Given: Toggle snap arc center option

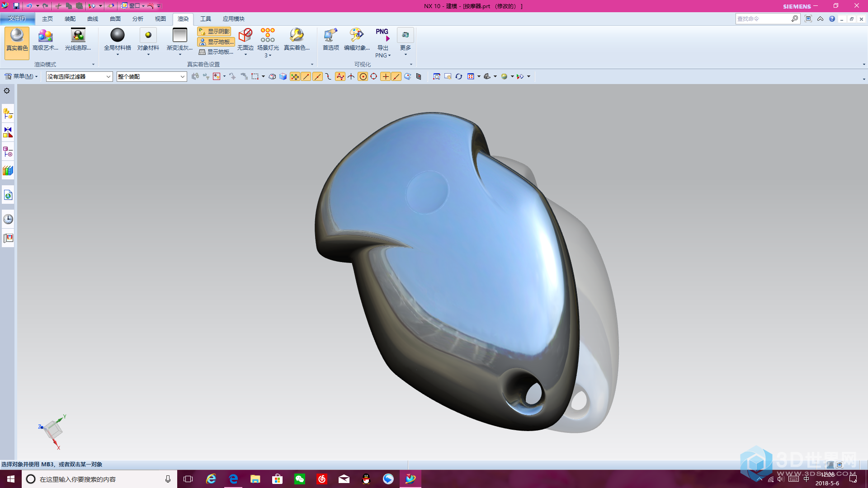Looking at the screenshot, I should click(363, 76).
